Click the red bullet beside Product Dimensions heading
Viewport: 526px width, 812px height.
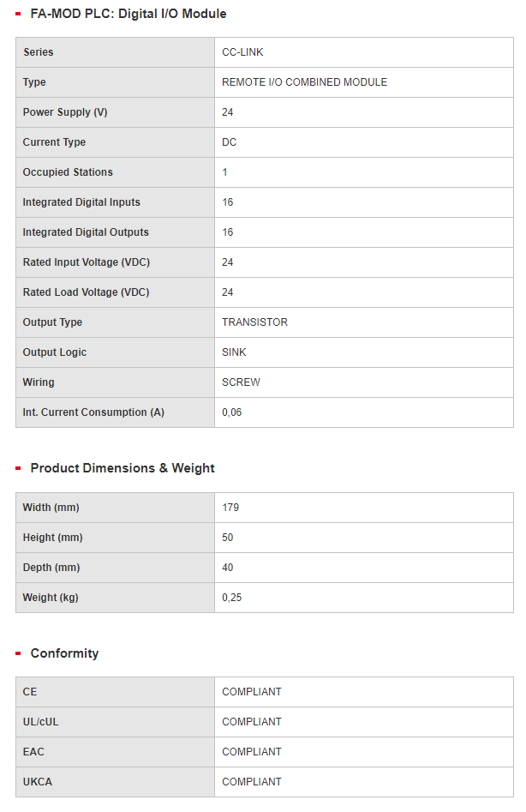(18, 468)
